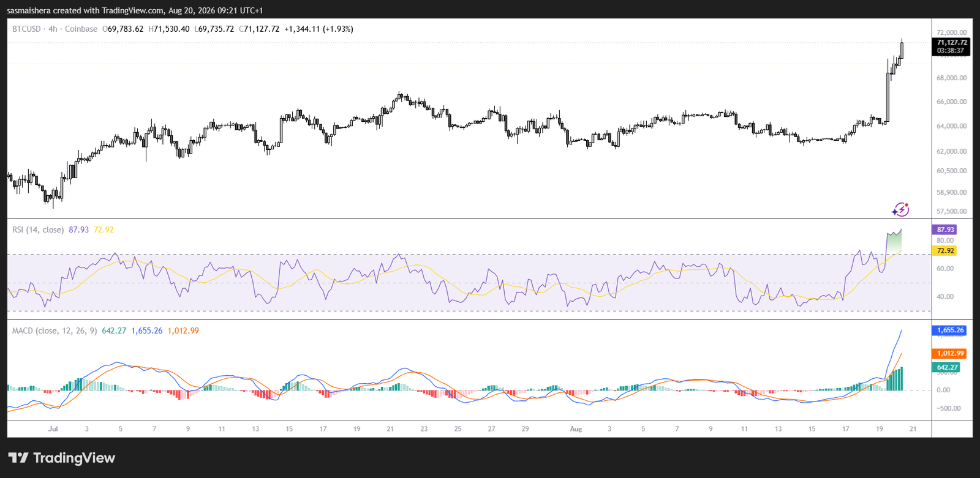This screenshot has height=478, width=980.
Task: Click the blue MACD tag 1,655.26
Action: coord(950,330)
